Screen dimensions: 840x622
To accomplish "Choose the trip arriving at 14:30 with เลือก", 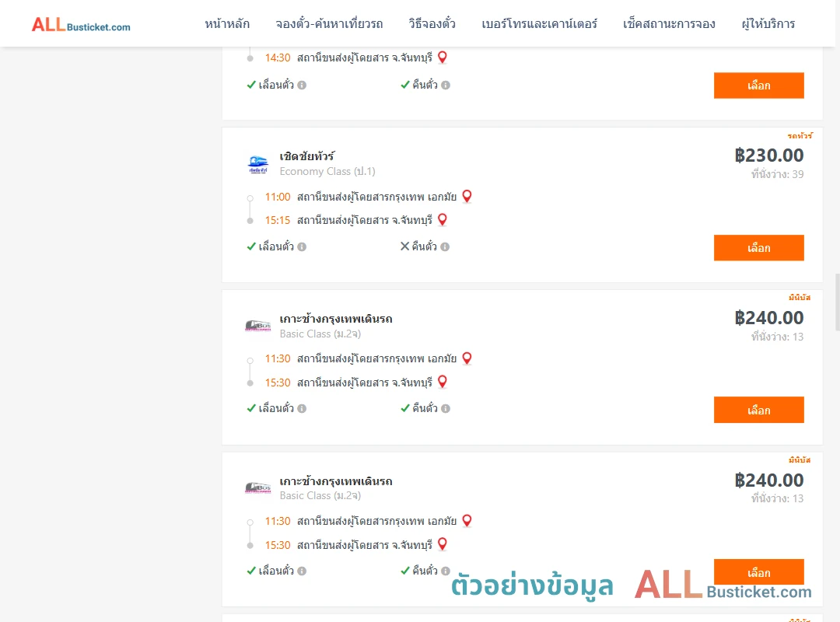I will (758, 86).
